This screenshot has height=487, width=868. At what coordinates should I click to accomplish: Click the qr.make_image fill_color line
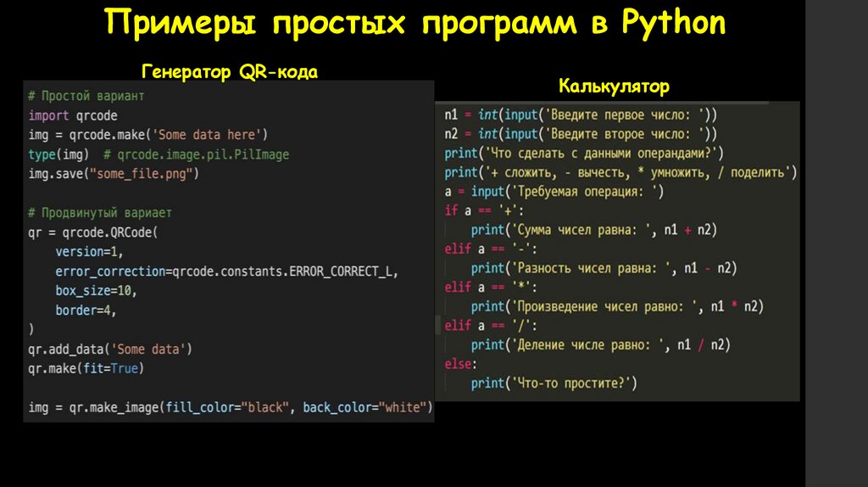point(231,408)
